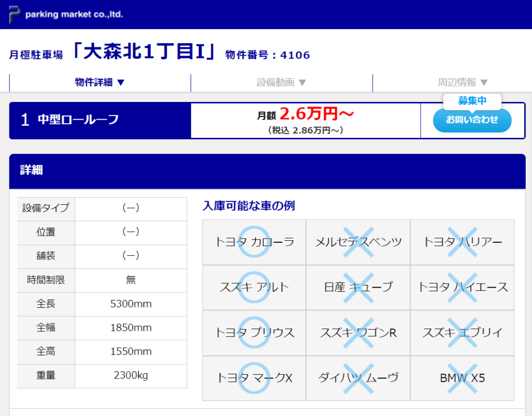Click the 募集中 status badge
The height and width of the screenshot is (416, 532).
(x=472, y=101)
